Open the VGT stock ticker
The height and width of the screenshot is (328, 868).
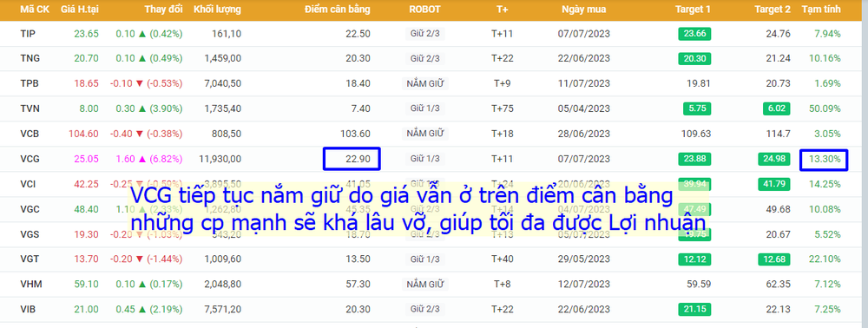point(30,259)
